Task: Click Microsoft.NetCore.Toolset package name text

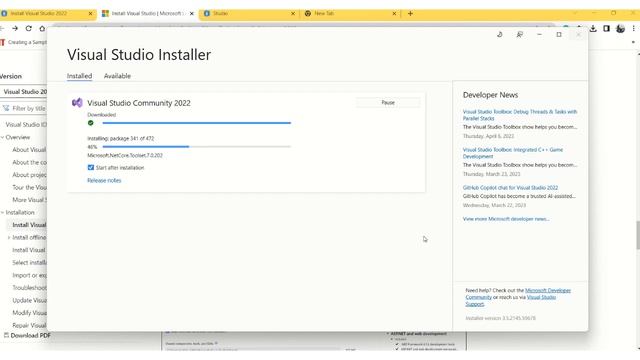Action: [x=125, y=156]
